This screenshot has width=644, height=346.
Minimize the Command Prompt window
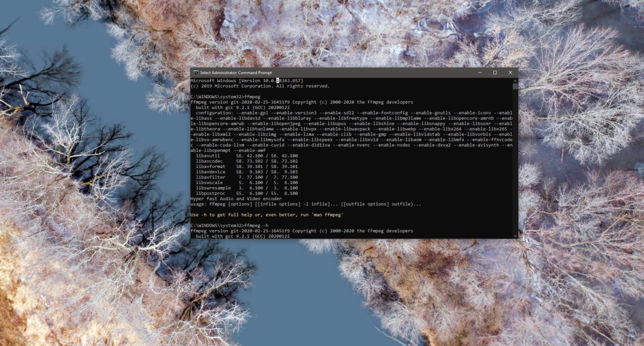click(x=480, y=72)
